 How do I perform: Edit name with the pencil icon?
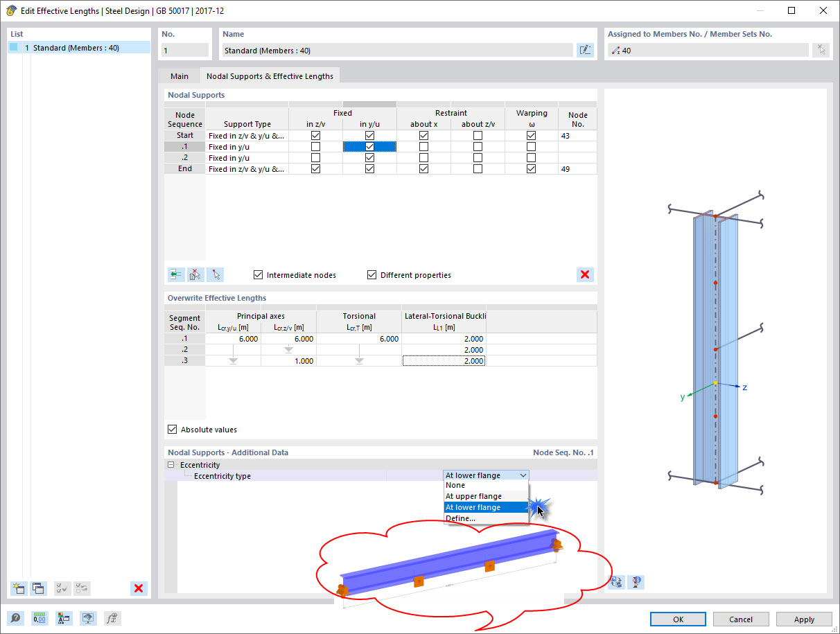point(585,50)
